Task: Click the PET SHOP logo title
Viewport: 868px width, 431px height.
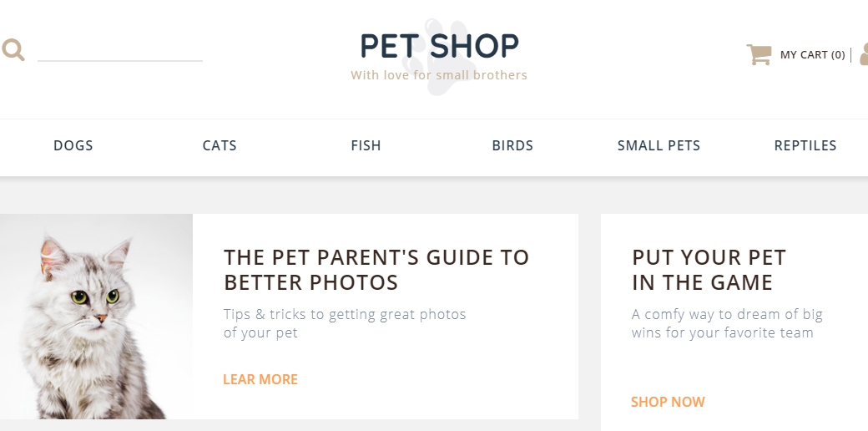Action: tap(439, 47)
